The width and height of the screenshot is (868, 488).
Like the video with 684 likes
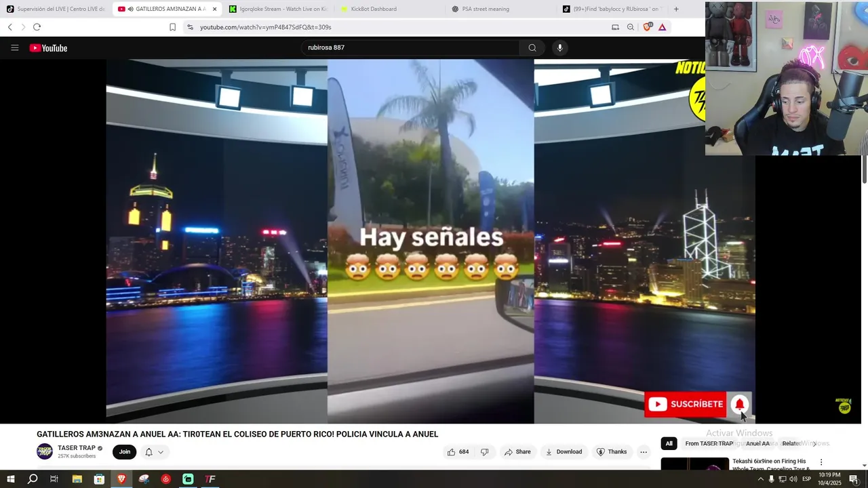coord(458,452)
